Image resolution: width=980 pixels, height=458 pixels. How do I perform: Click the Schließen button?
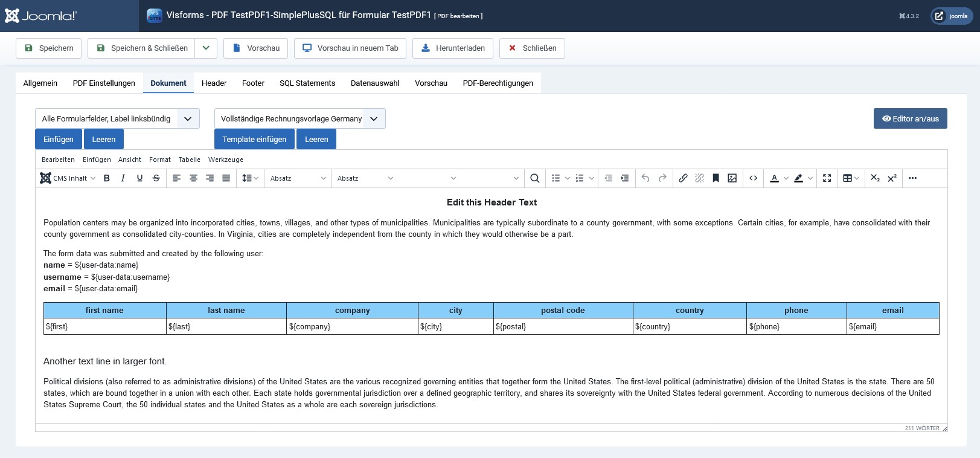click(532, 48)
